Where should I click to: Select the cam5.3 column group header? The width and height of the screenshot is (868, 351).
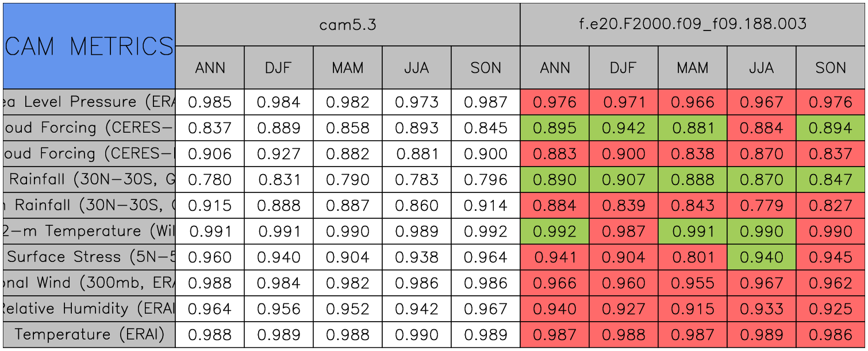pos(347,24)
